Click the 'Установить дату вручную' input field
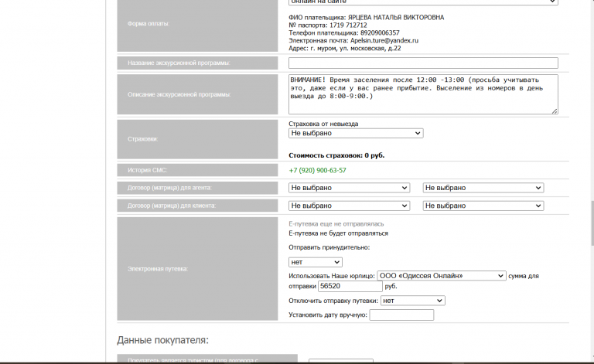 pos(401,315)
